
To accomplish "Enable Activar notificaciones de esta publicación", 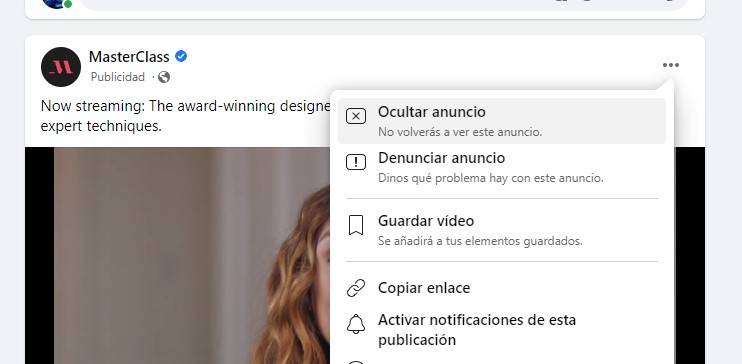I will [x=502, y=329].
